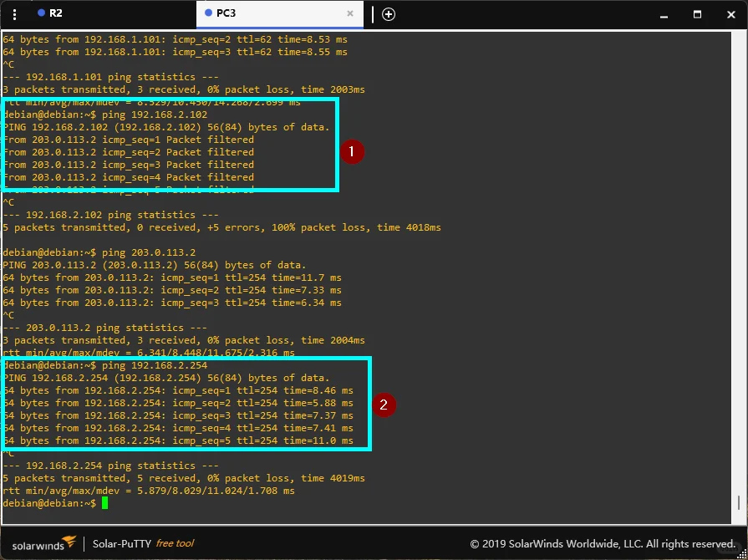Click the 'time=6.34 ms' reply line
Image resolution: width=748 pixels, height=560 pixels.
tap(172, 303)
